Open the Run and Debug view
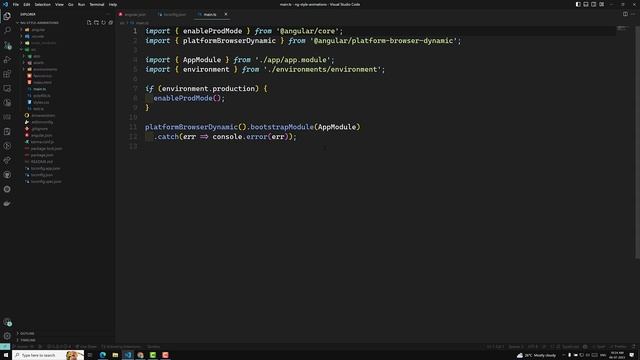The height and width of the screenshot is (360, 640). [x=7, y=60]
